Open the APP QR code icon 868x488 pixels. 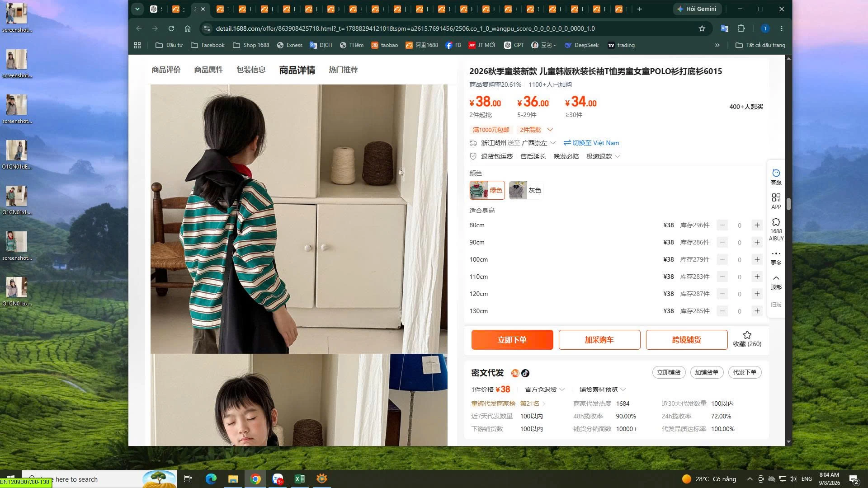tap(776, 201)
